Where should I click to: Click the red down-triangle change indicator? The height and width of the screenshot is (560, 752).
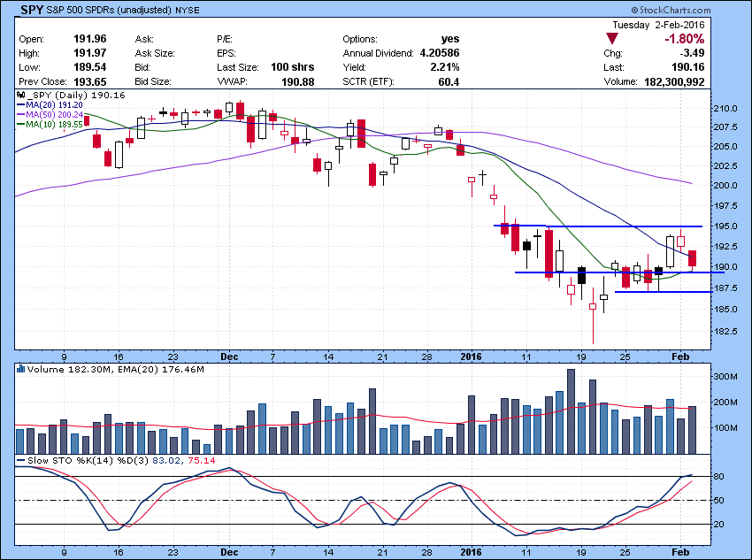(x=612, y=38)
